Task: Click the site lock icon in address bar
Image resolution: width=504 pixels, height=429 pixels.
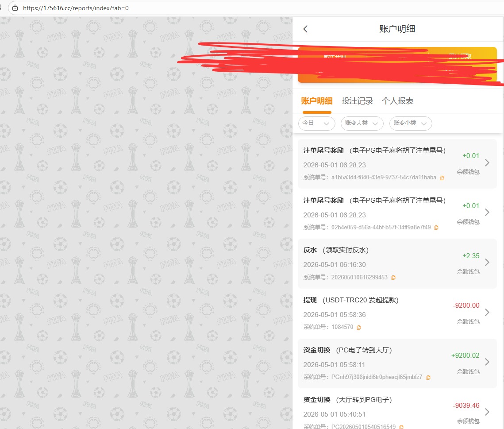Action: 15,8
